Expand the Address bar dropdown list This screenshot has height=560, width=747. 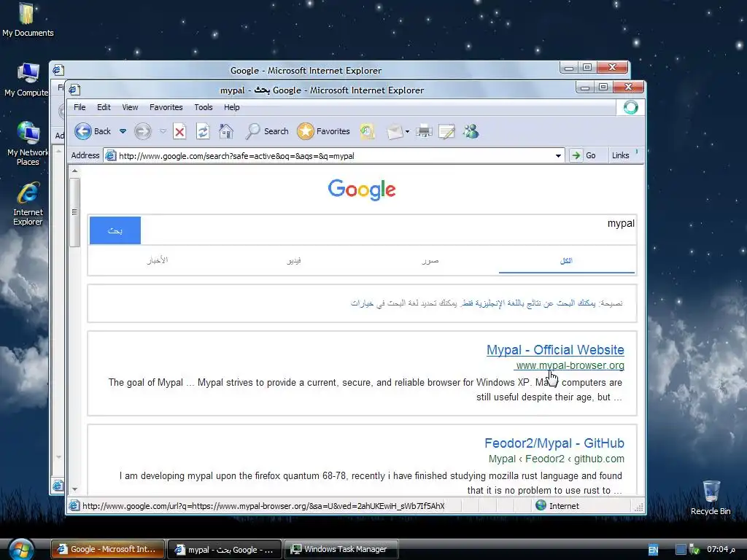[558, 156]
